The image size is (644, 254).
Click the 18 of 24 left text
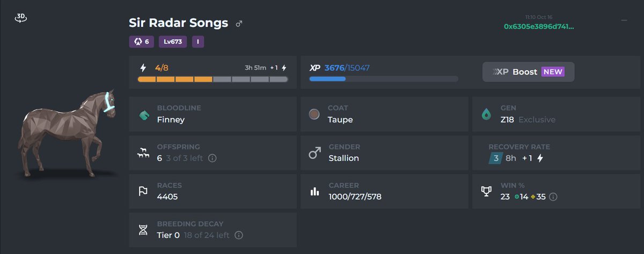click(x=207, y=235)
